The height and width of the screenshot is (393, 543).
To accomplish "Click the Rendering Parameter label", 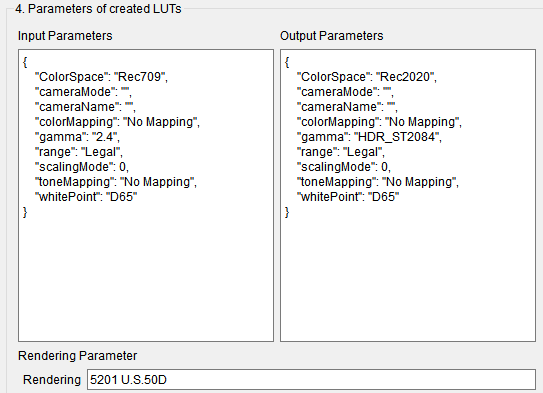I will 78,356.
